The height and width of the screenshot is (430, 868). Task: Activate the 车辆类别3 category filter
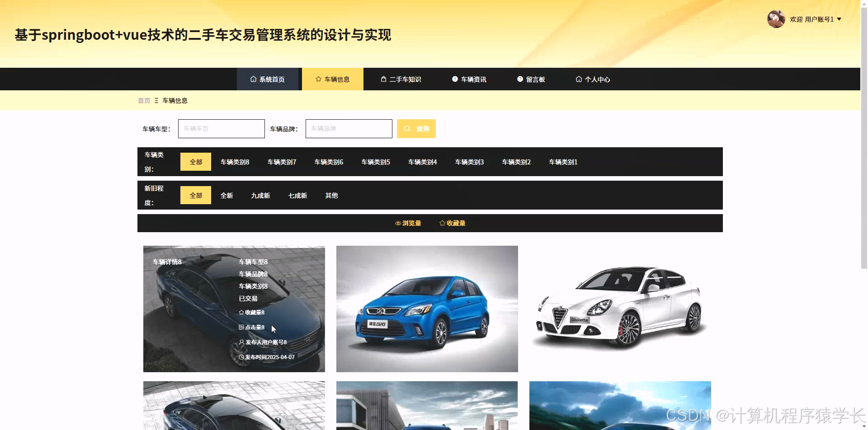(x=469, y=162)
